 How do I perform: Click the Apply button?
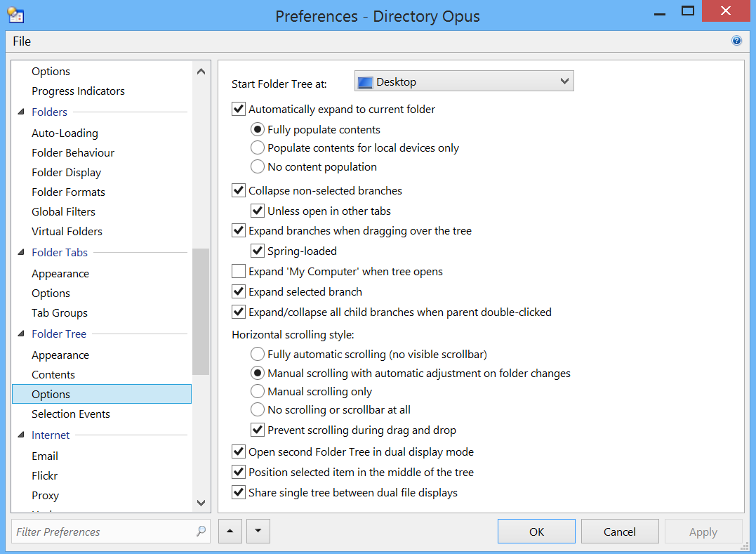click(x=703, y=532)
